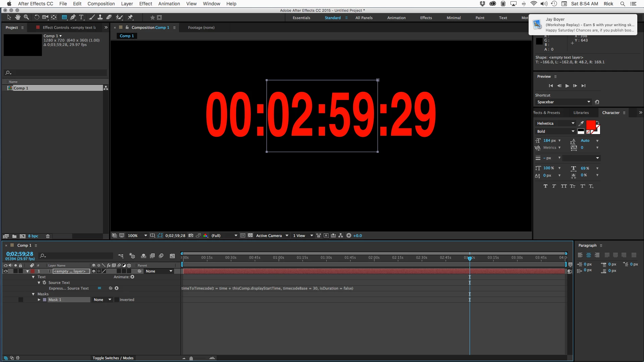Viewport: 644px width, 362px height.
Task: Select the Hand tool
Action: [x=17, y=17]
